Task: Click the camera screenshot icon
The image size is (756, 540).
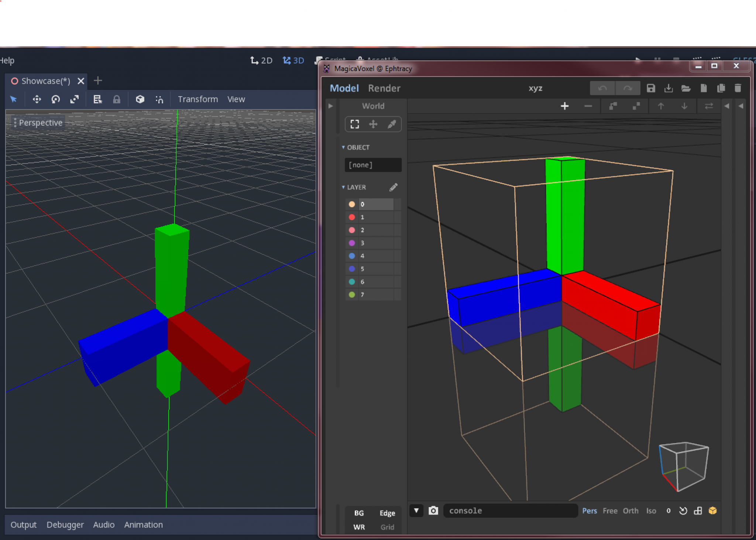Action: 433,510
